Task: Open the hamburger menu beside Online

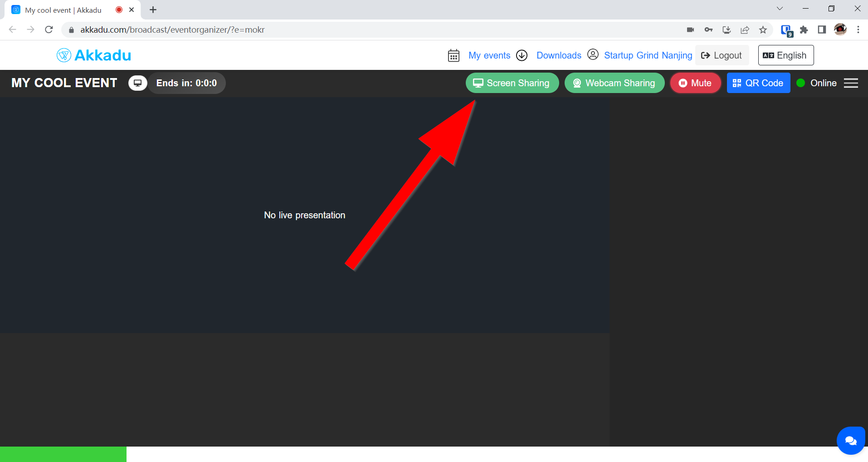Action: coord(851,83)
